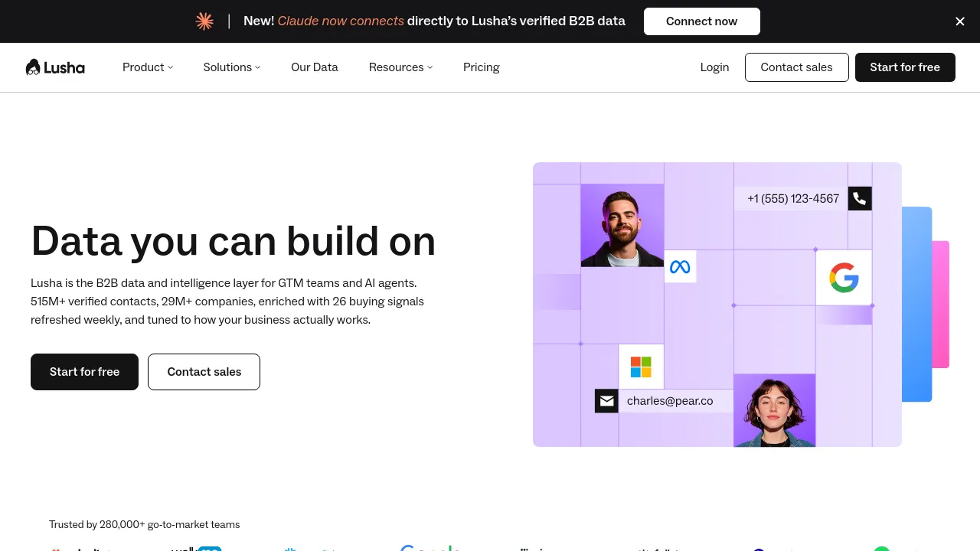Click the bearded man's portrait

click(622, 225)
